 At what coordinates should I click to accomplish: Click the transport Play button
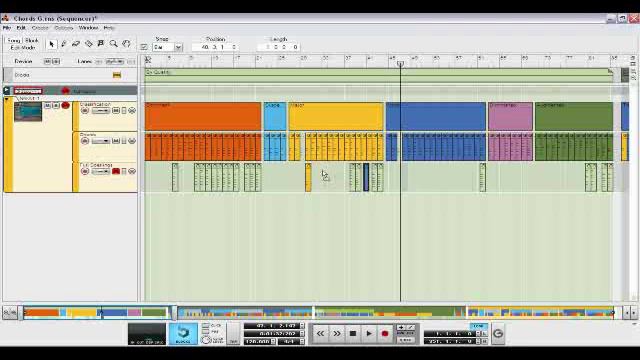(x=369, y=334)
